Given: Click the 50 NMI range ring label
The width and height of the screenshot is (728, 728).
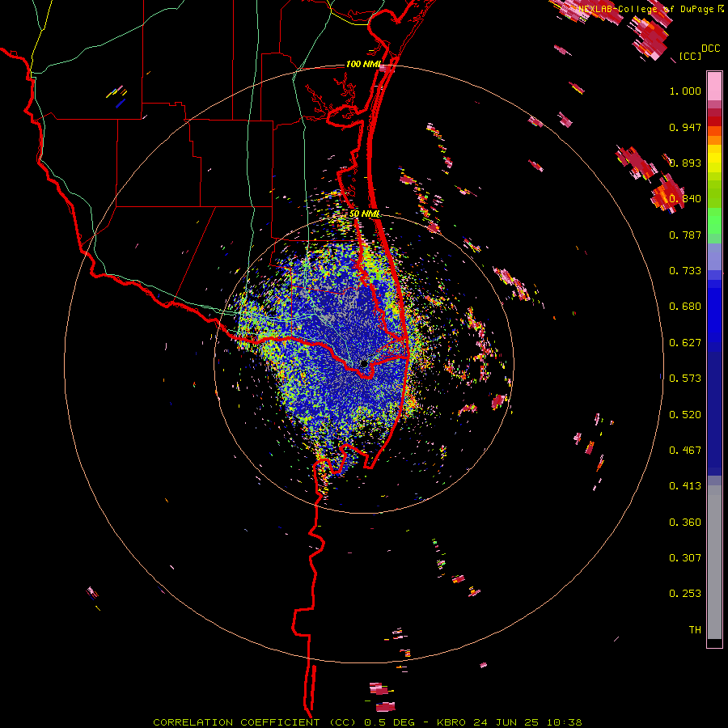Looking at the screenshot, I should tap(365, 214).
